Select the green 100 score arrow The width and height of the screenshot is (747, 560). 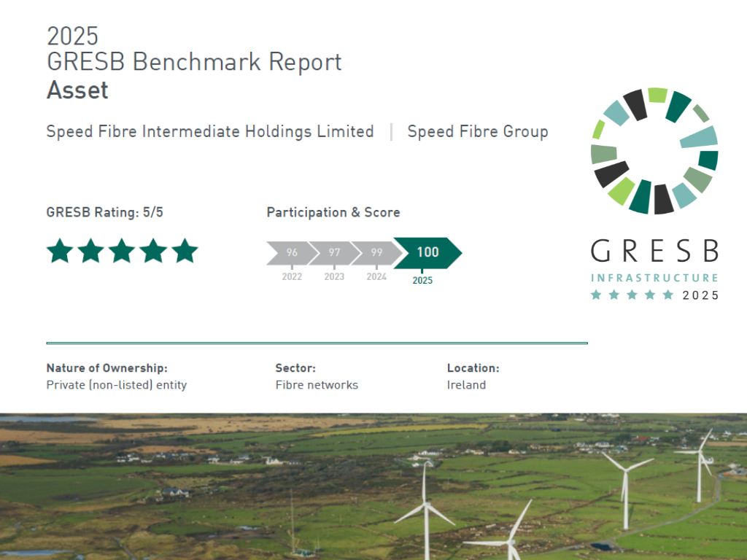[x=427, y=252]
